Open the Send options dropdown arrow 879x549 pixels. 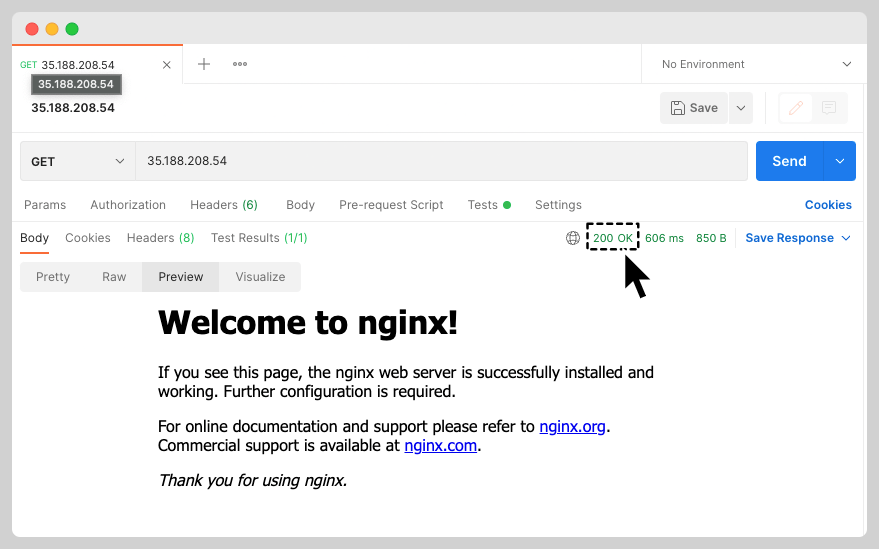coord(840,161)
